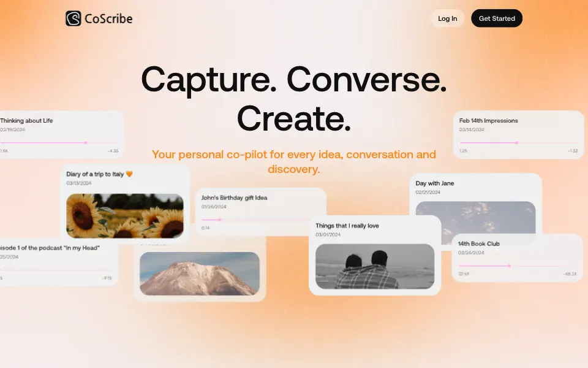Viewport: 588px width, 368px height.
Task: Click the 02/19/2024 date on Thinking about Life
Action: (12, 129)
